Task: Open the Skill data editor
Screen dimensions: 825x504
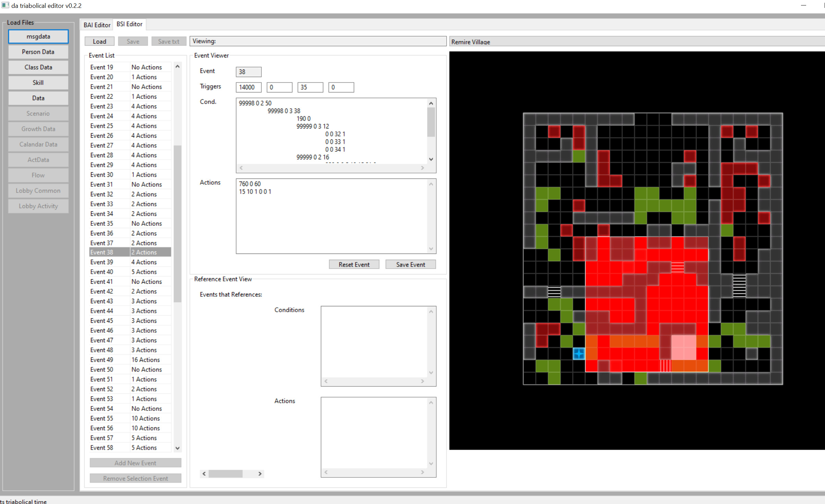Action: click(x=38, y=83)
